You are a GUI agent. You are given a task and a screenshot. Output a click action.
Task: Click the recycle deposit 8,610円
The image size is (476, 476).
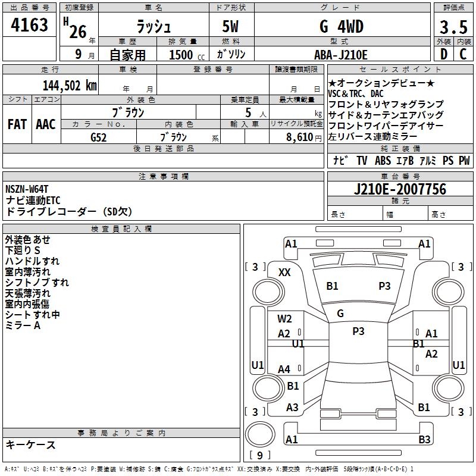303,137
